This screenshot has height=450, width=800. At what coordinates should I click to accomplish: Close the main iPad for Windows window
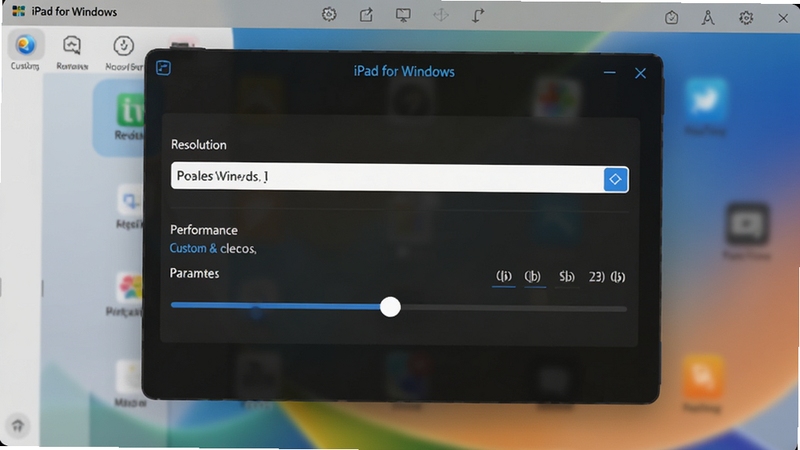pyautogui.click(x=783, y=18)
